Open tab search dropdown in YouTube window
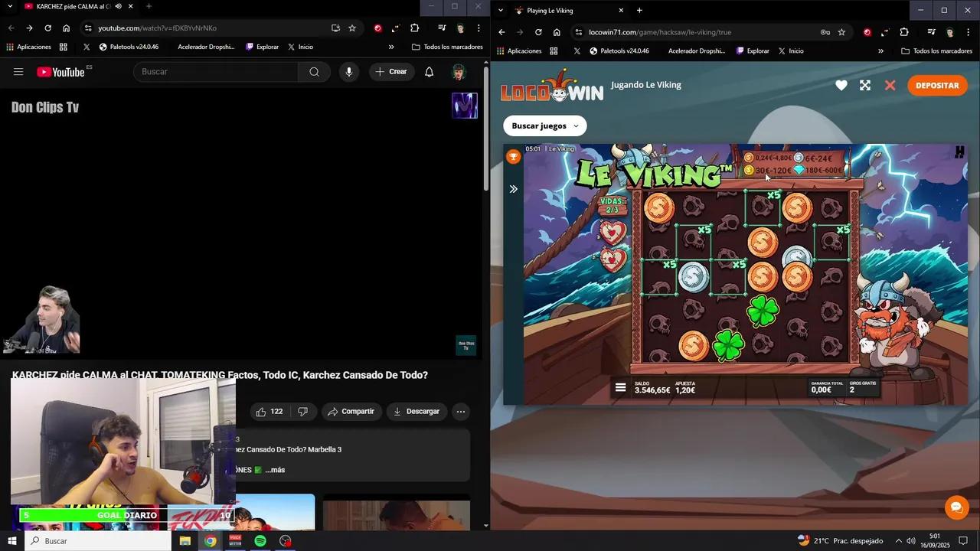The image size is (980, 551). 9,7
